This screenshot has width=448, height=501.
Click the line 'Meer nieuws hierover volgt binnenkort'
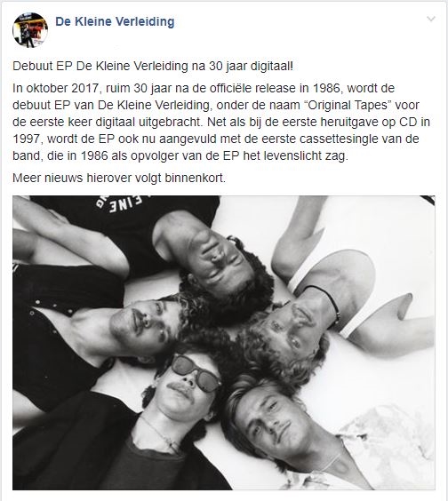[119, 178]
